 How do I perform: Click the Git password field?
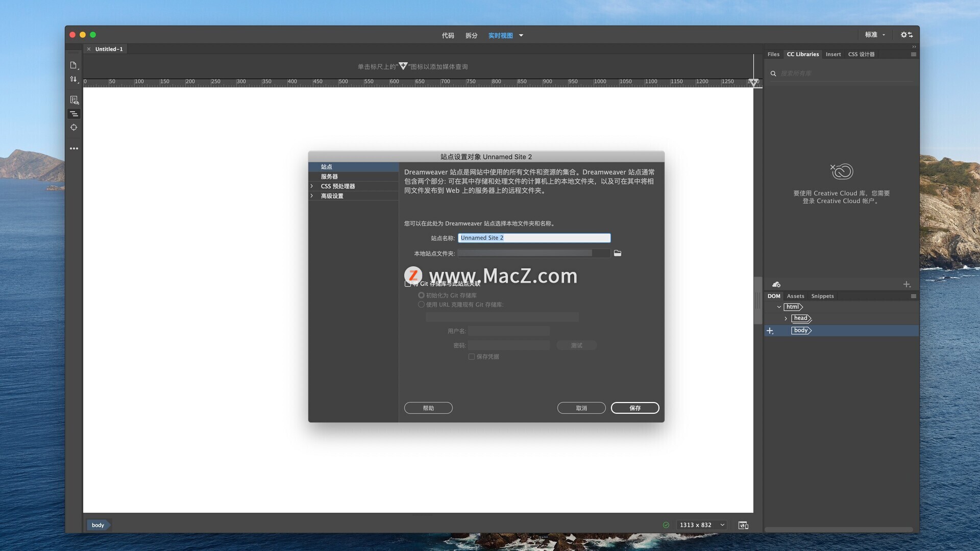(509, 345)
